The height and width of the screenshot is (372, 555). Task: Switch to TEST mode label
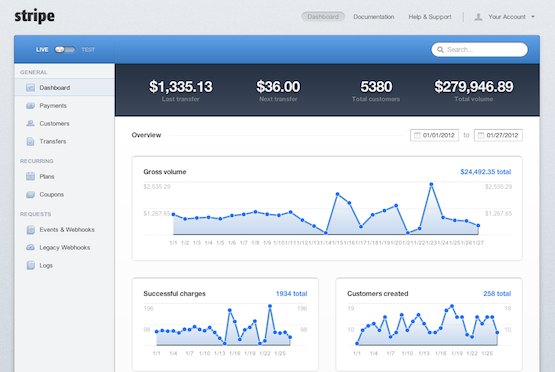point(88,50)
